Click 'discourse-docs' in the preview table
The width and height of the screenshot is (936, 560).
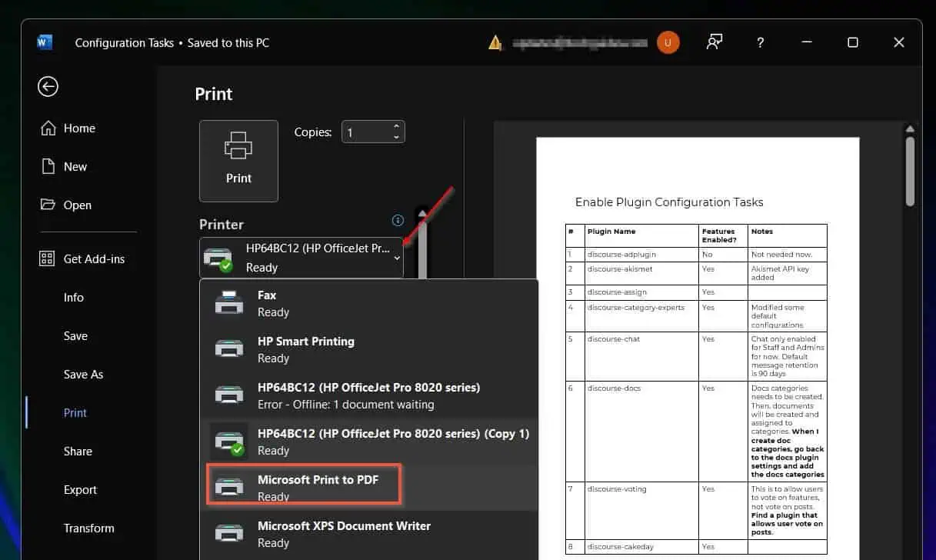[x=615, y=388]
